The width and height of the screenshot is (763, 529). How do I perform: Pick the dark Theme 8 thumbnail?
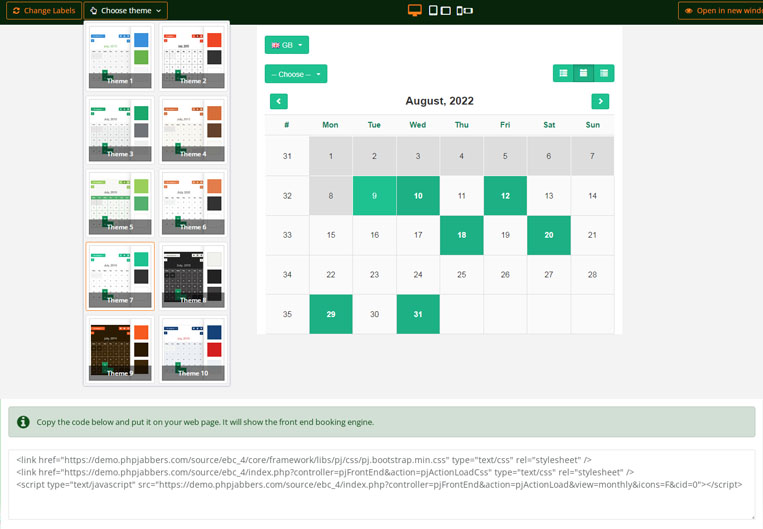[x=193, y=276]
